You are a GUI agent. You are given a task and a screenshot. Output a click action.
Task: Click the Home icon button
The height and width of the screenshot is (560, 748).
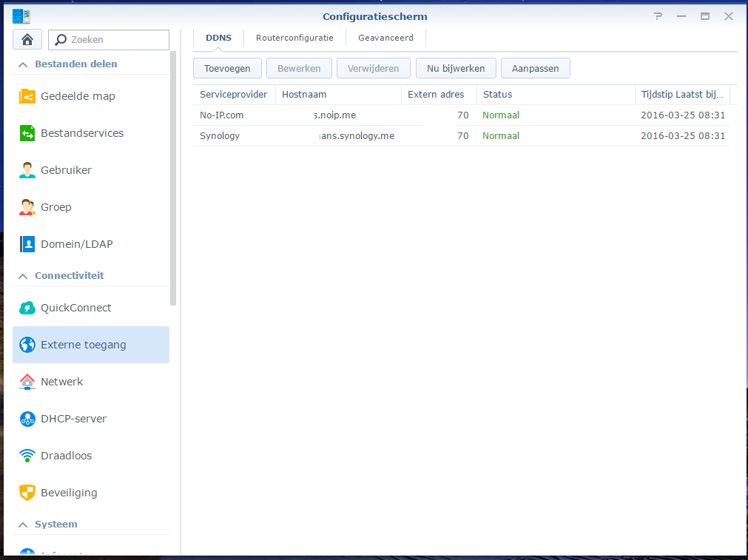(27, 40)
